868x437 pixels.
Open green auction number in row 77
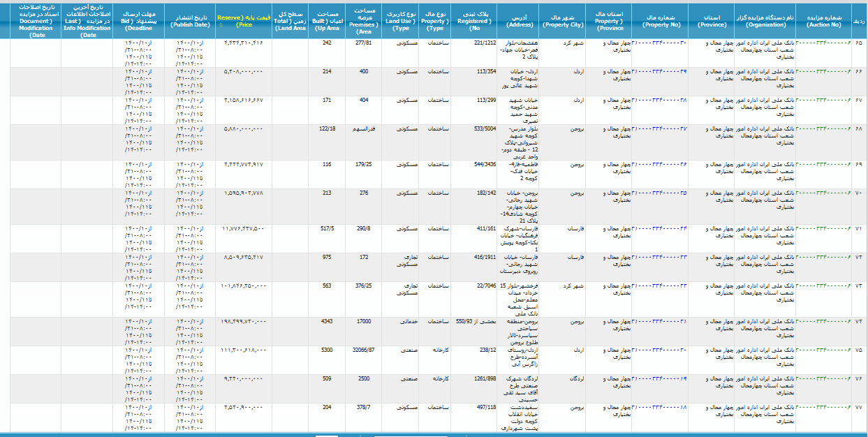coord(823,407)
